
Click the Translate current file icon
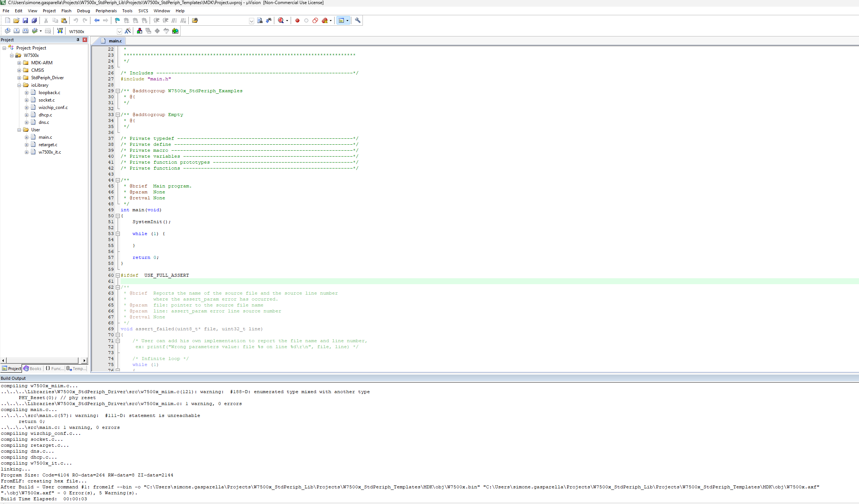tap(7, 31)
